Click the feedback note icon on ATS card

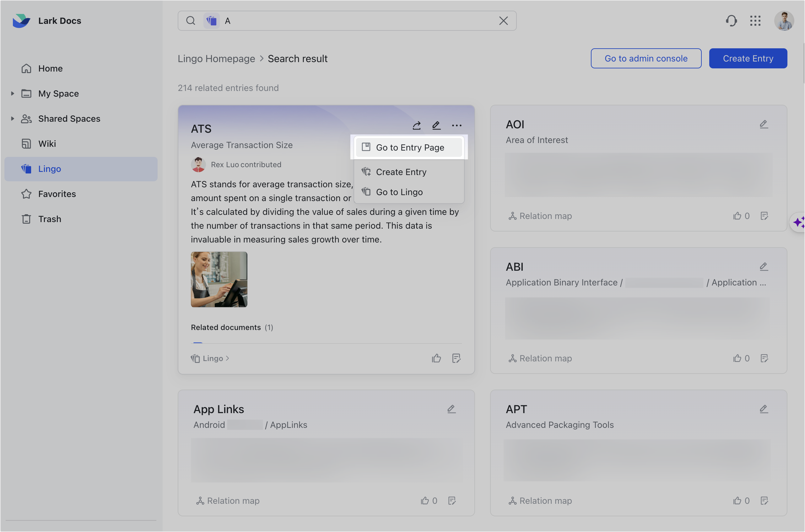tap(456, 358)
